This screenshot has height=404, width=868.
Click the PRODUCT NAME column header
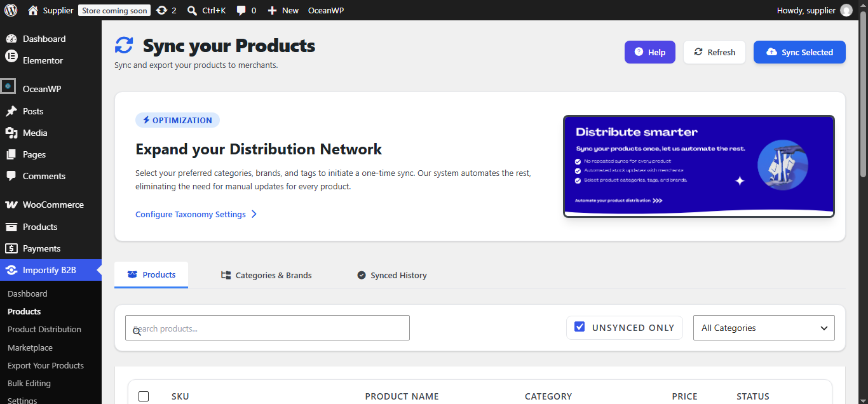coord(402,396)
